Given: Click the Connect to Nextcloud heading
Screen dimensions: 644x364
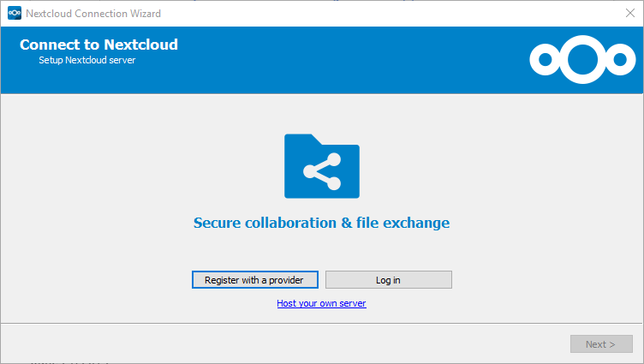Looking at the screenshot, I should pos(98,45).
